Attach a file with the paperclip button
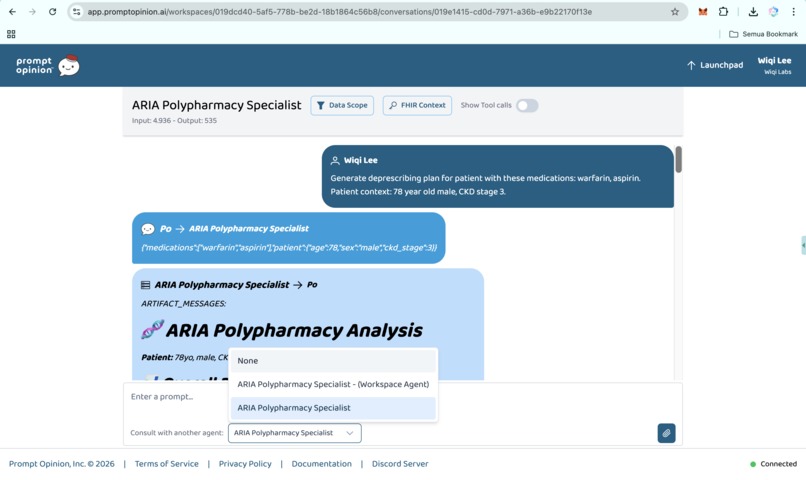 click(666, 433)
